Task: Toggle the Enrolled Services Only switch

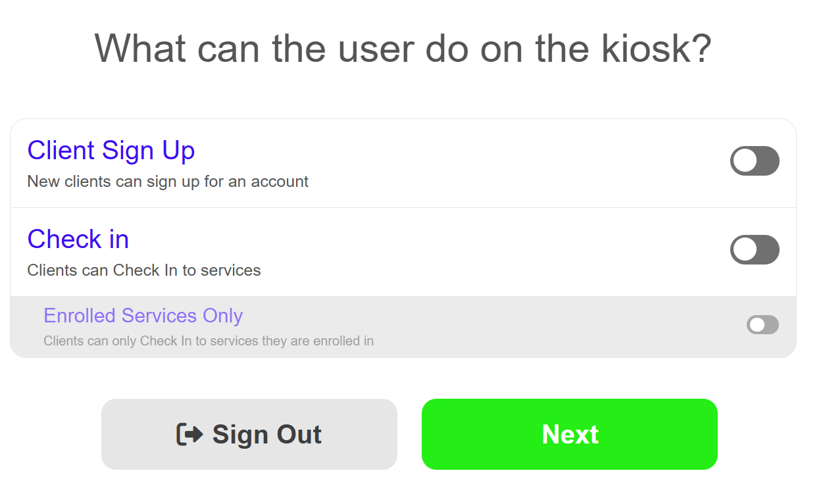Action: click(x=762, y=324)
